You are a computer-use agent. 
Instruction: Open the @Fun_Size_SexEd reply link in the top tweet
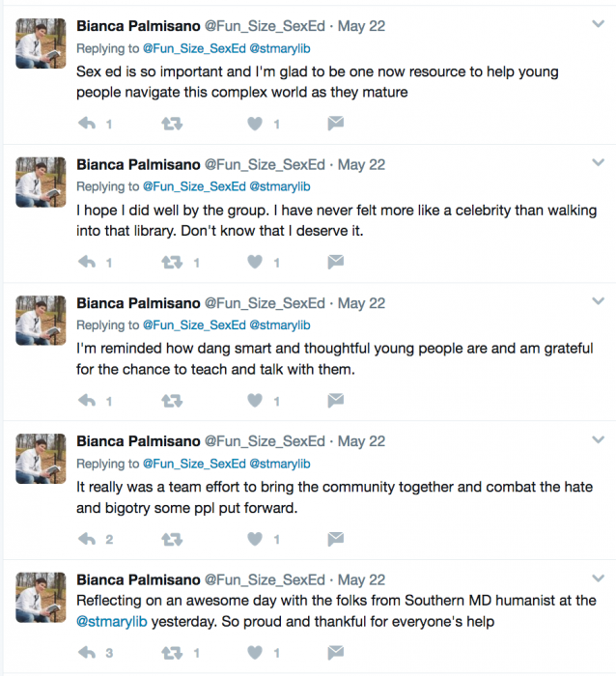click(194, 47)
